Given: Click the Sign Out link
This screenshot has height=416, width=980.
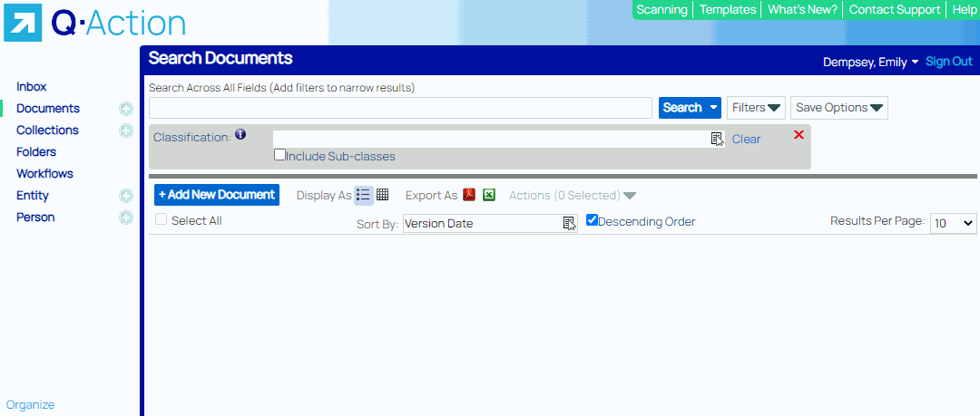Looking at the screenshot, I should (948, 62).
